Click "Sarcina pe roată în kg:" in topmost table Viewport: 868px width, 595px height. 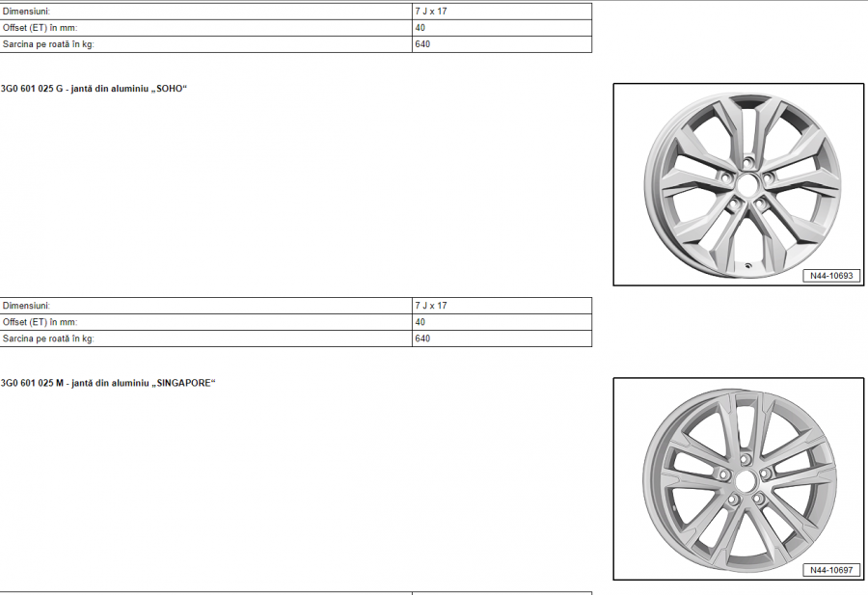[x=48, y=44]
